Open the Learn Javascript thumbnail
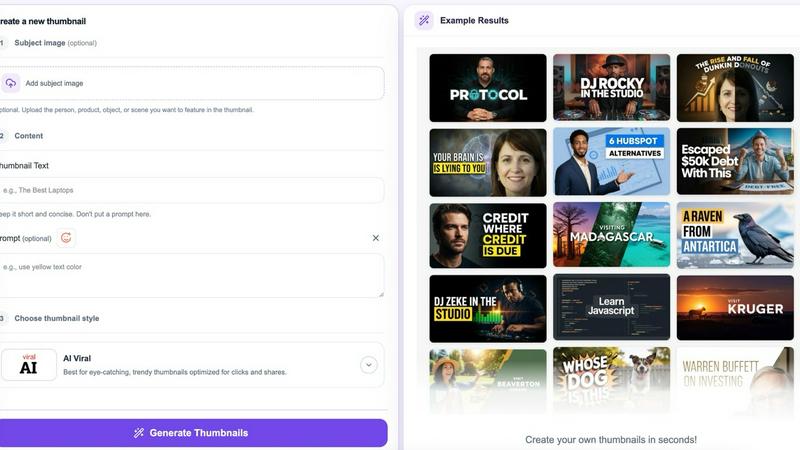The image size is (800, 450). pyautogui.click(x=611, y=307)
